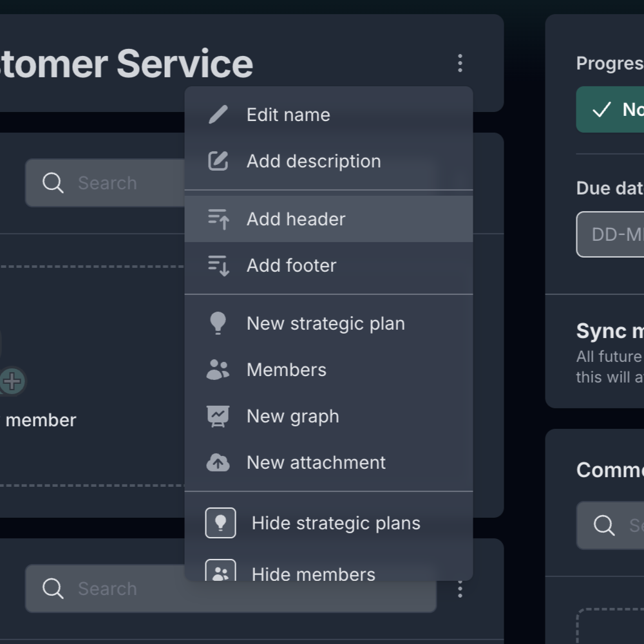Click the green checkmark progress button

click(x=610, y=109)
